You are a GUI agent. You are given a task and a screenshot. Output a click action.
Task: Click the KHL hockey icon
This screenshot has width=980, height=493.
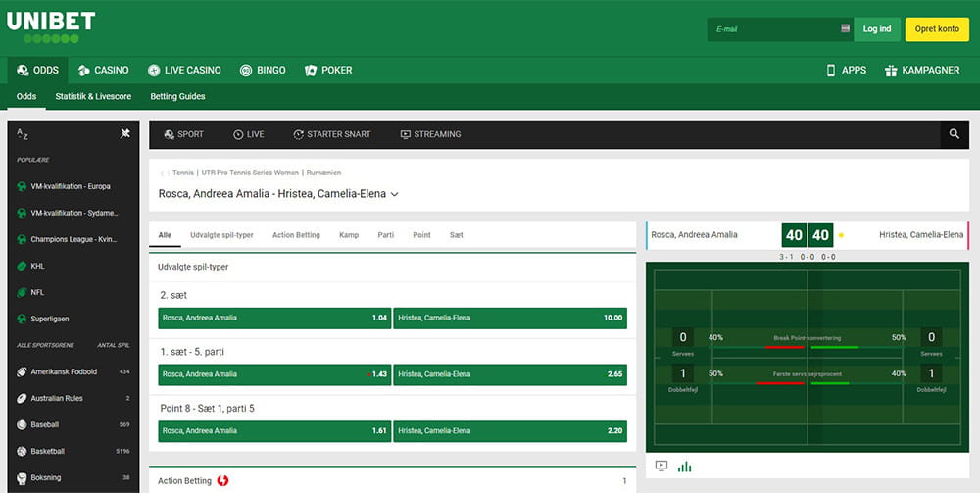(x=22, y=266)
